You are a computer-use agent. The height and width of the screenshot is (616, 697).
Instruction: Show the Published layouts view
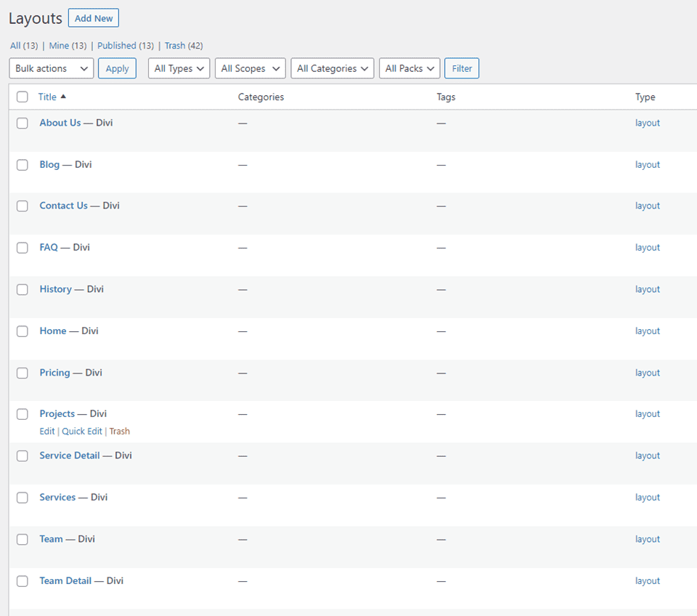click(x=116, y=46)
